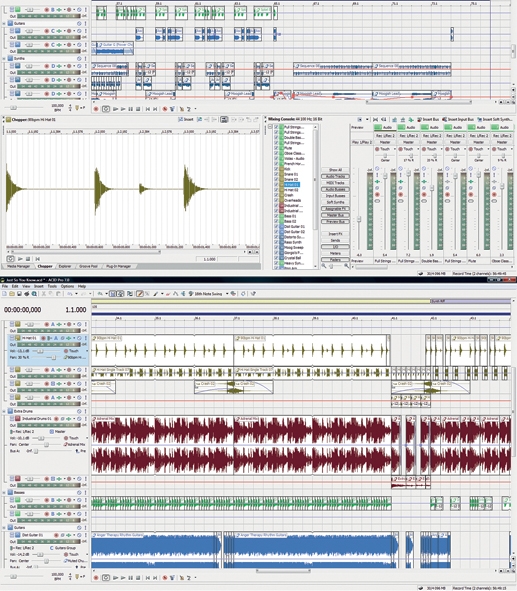Screen dimensions: 517x591
Task: Click the 00:00:00,000 timecode display
Action: pos(23,310)
